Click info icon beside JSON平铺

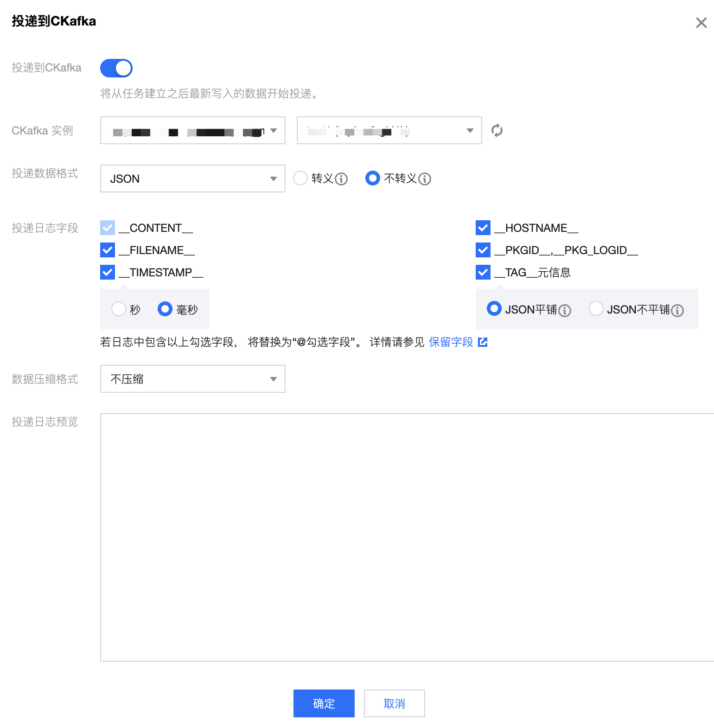565,310
